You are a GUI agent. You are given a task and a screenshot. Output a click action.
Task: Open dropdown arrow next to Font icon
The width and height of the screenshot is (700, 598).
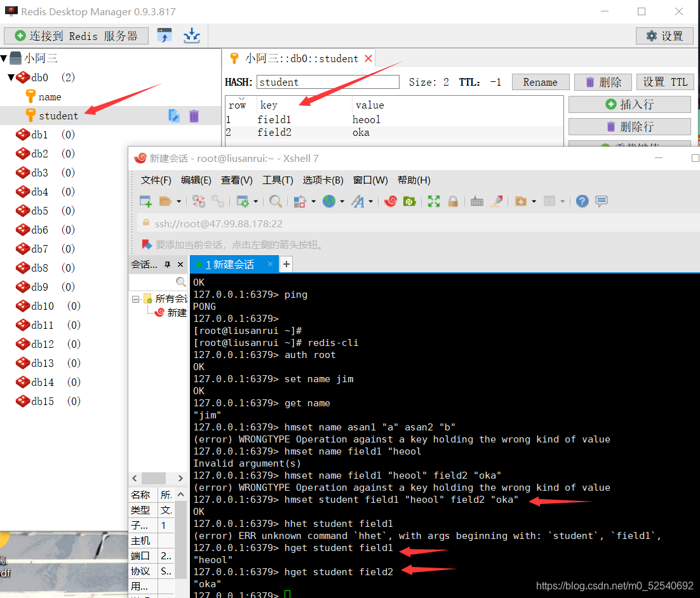click(x=370, y=202)
